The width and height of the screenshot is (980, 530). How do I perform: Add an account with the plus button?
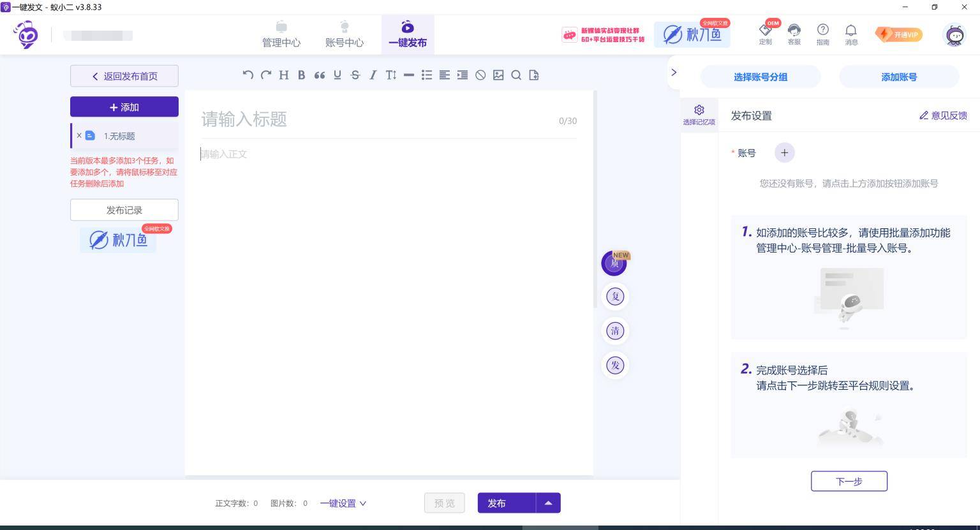click(785, 152)
